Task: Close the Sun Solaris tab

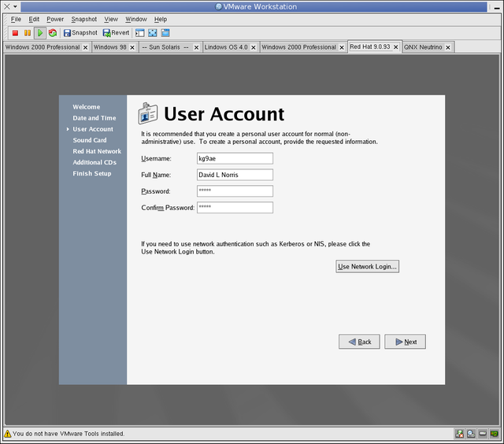Action: tap(196, 47)
